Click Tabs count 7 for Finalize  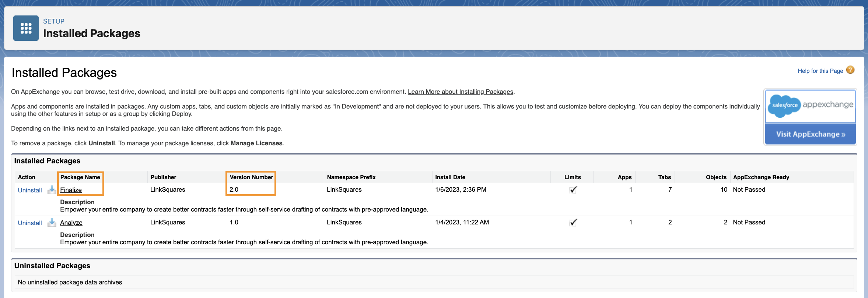point(670,189)
